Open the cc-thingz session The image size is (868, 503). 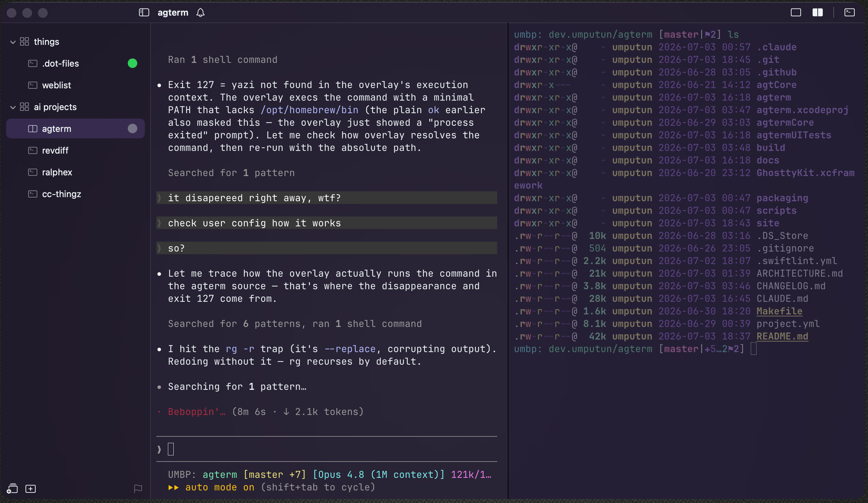(75, 194)
